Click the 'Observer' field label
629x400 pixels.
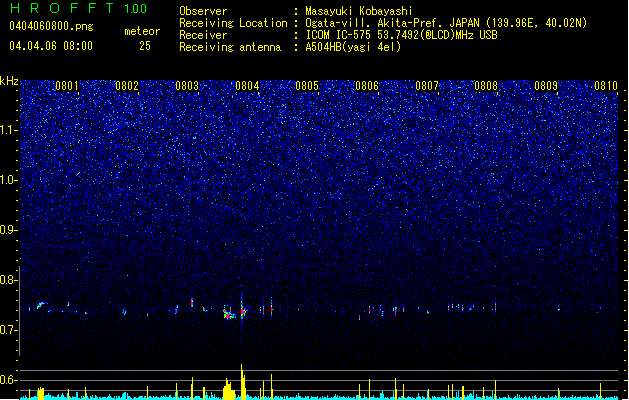click(203, 11)
